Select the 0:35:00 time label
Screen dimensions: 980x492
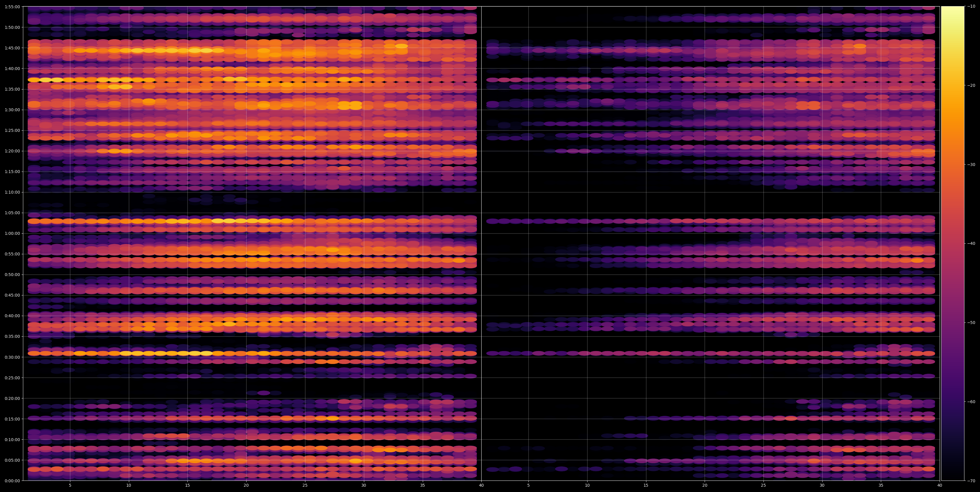tap(13, 336)
